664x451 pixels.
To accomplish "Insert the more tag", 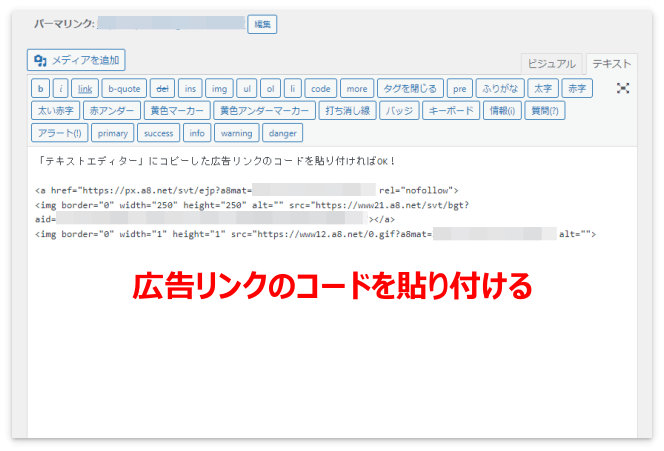I will tap(357, 89).
